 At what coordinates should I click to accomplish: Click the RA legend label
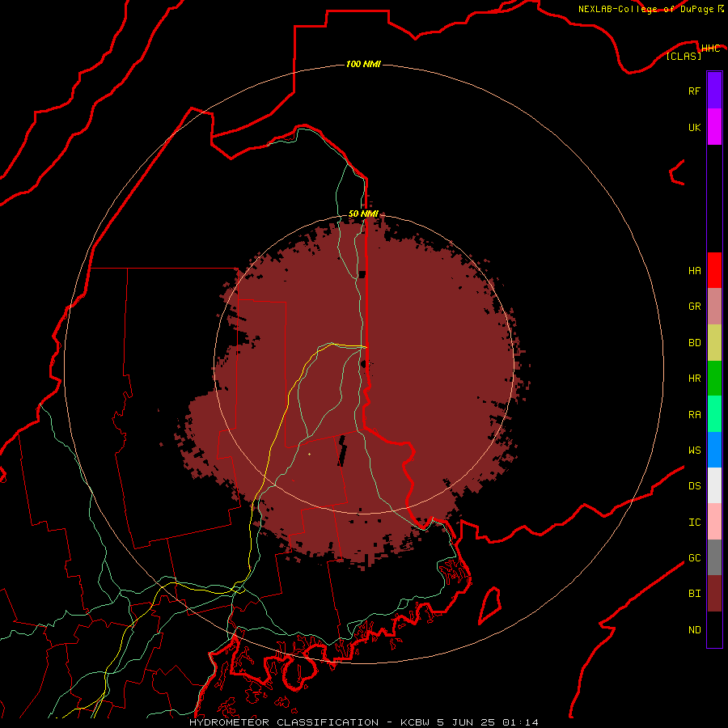(694, 415)
